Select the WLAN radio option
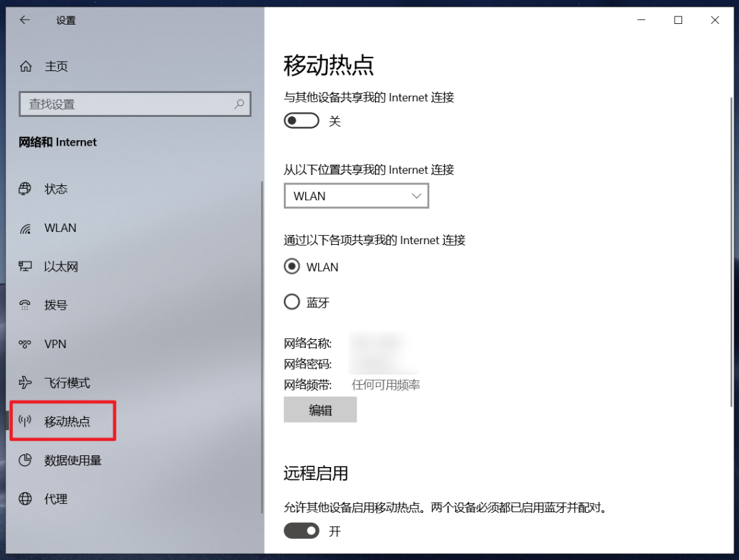Viewport: 739px width, 560px height. tap(291, 267)
